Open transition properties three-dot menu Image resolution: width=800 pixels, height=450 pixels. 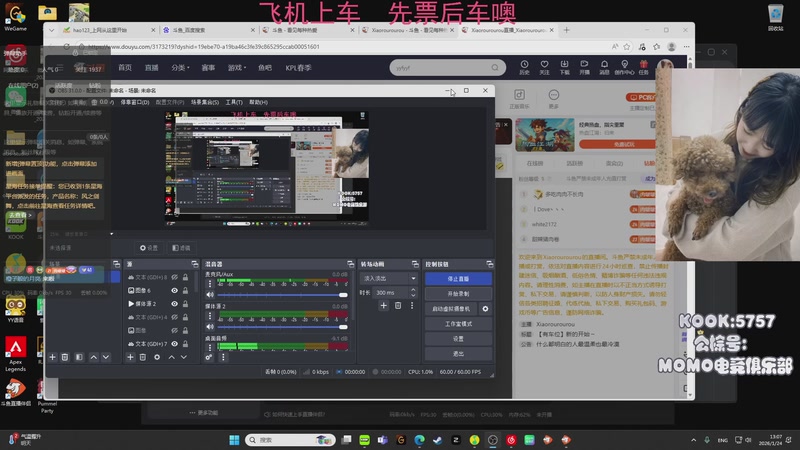point(412,305)
